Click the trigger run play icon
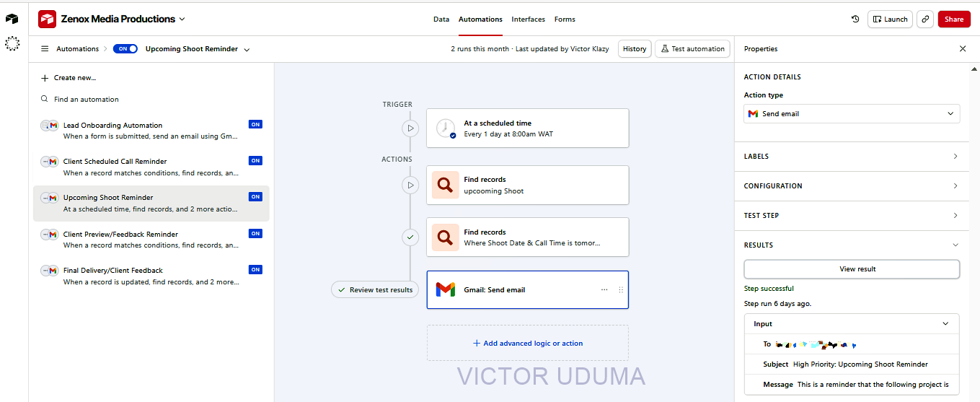Image resolution: width=980 pixels, height=402 pixels. tap(410, 128)
